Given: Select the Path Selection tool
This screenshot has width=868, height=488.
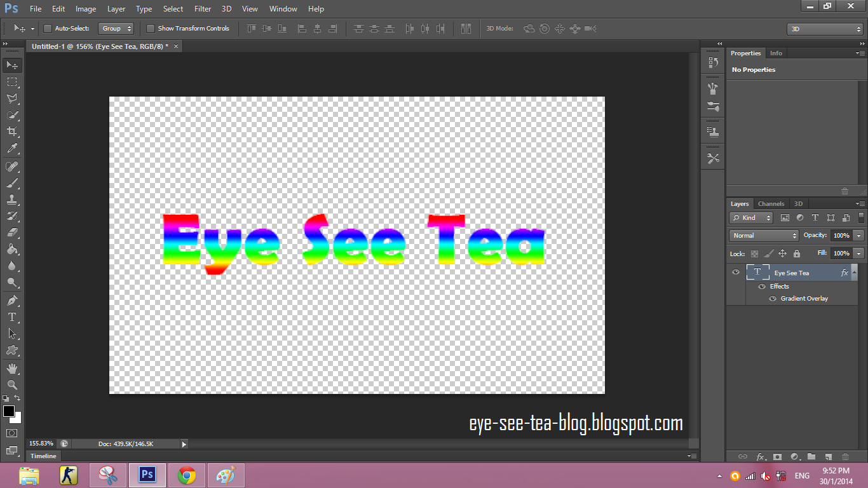Looking at the screenshot, I should pos(12,334).
